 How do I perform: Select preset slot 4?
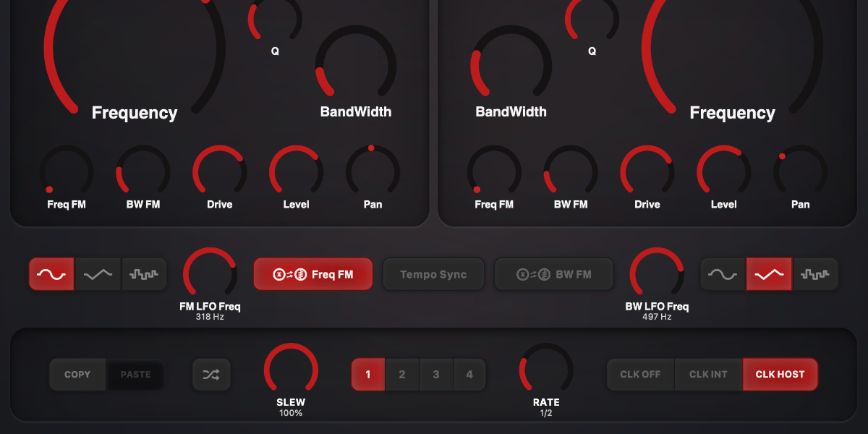click(x=469, y=375)
